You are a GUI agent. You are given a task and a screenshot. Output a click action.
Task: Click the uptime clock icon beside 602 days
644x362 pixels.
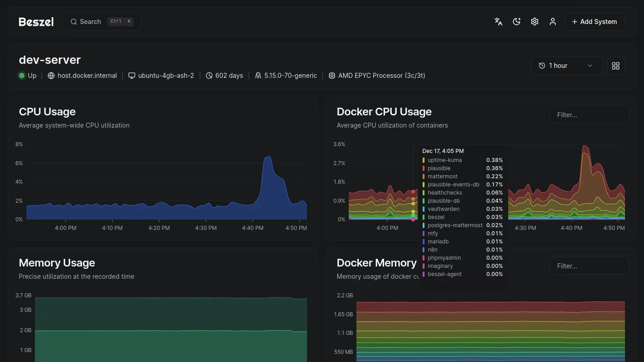(x=209, y=76)
